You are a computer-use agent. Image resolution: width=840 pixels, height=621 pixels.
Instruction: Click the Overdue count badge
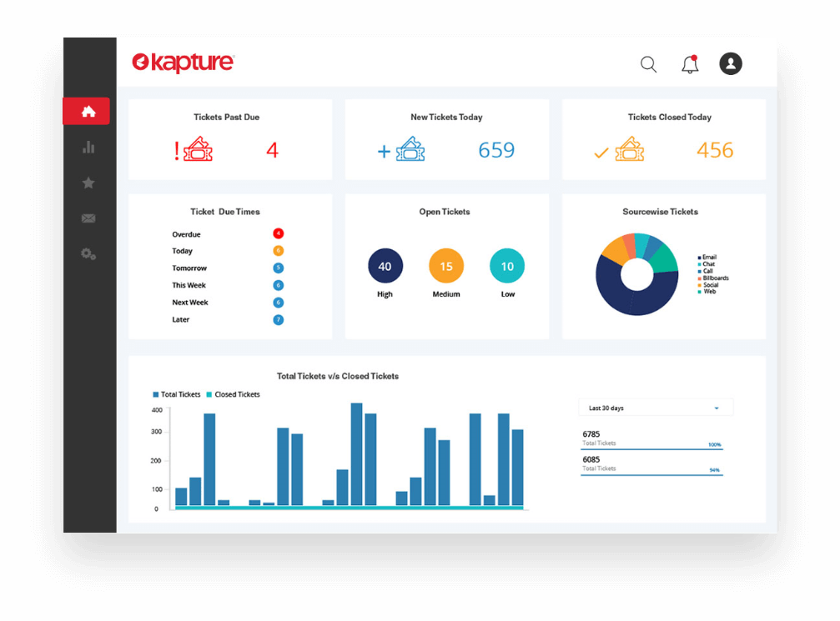pyautogui.click(x=279, y=234)
